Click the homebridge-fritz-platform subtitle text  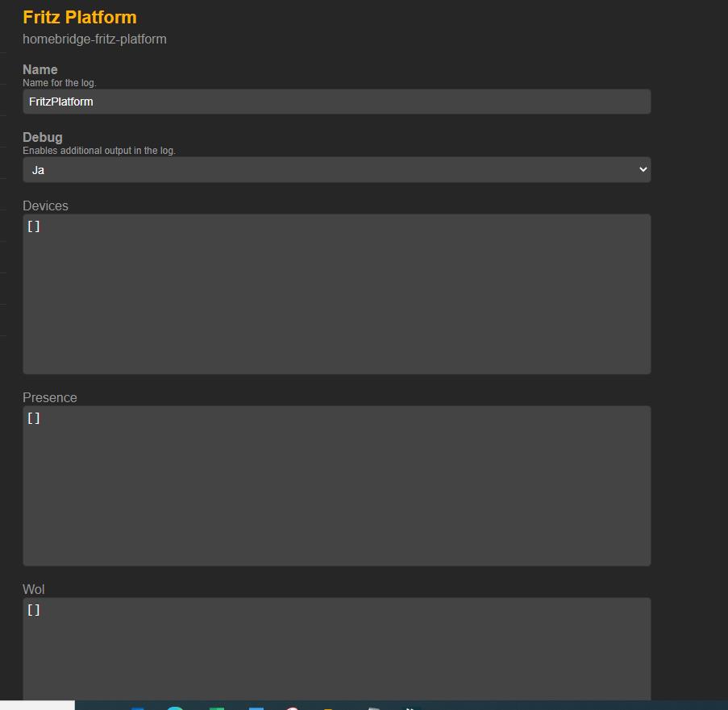[94, 39]
